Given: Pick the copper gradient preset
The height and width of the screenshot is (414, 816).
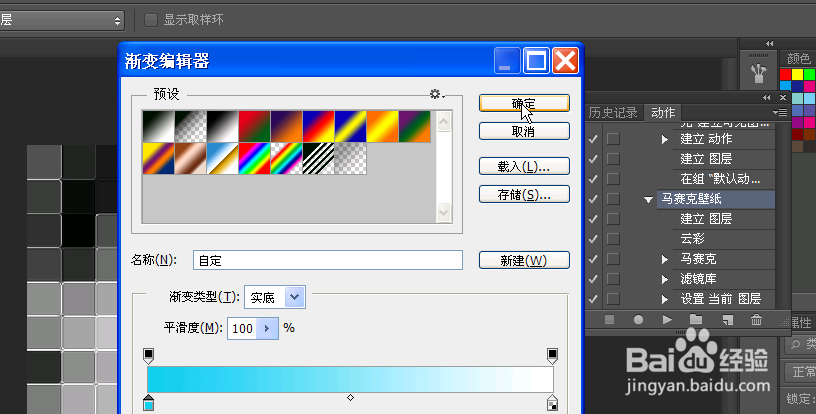Looking at the screenshot, I should click(190, 159).
